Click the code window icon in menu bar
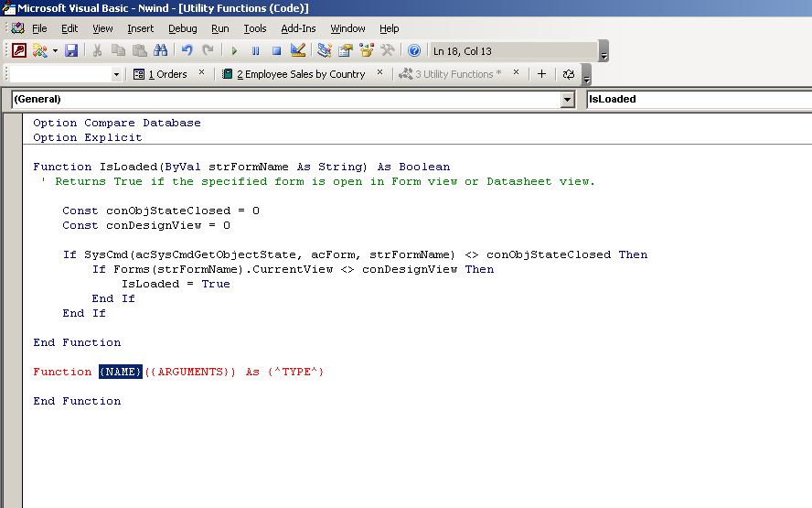This screenshot has width=812, height=508. point(18,28)
